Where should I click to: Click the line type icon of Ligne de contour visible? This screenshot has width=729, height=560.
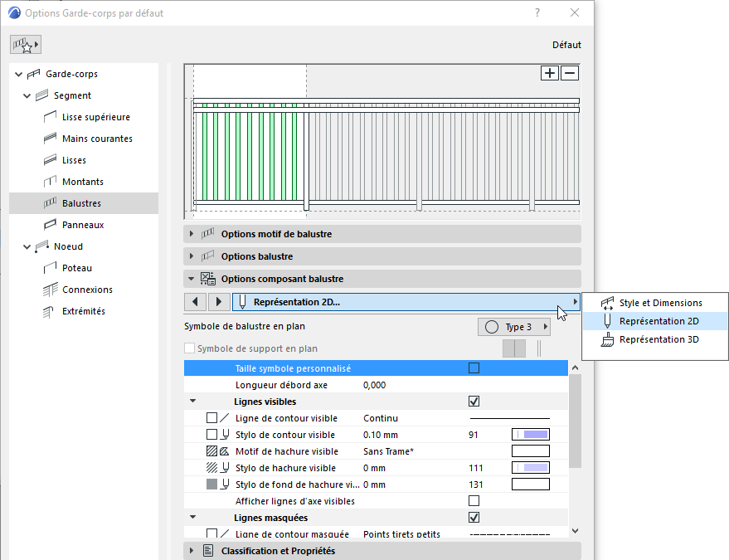tap(225, 418)
